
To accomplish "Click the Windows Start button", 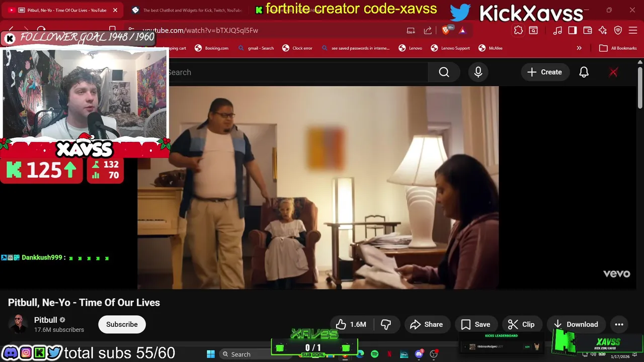I will click(x=211, y=354).
